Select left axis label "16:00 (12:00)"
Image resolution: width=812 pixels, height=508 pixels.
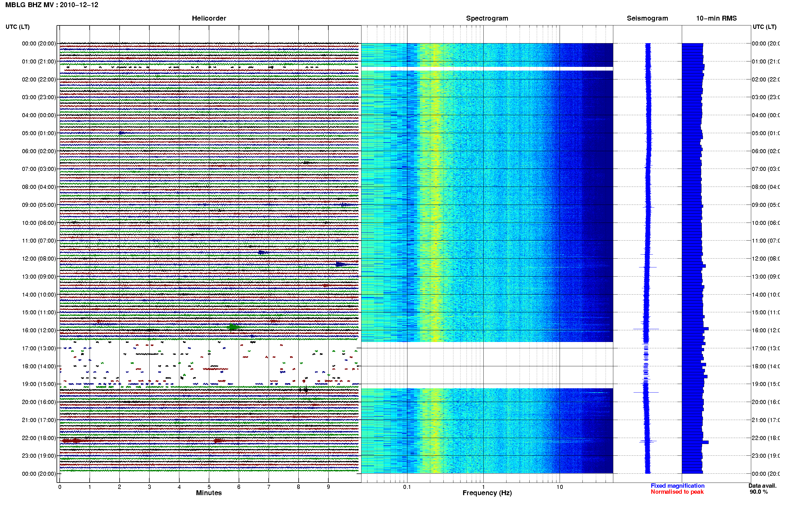click(x=39, y=331)
